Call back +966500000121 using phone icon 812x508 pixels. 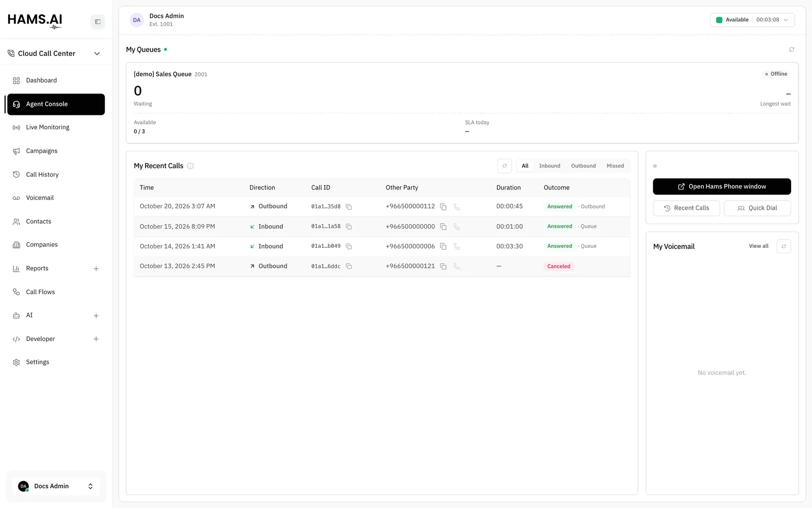(x=457, y=266)
